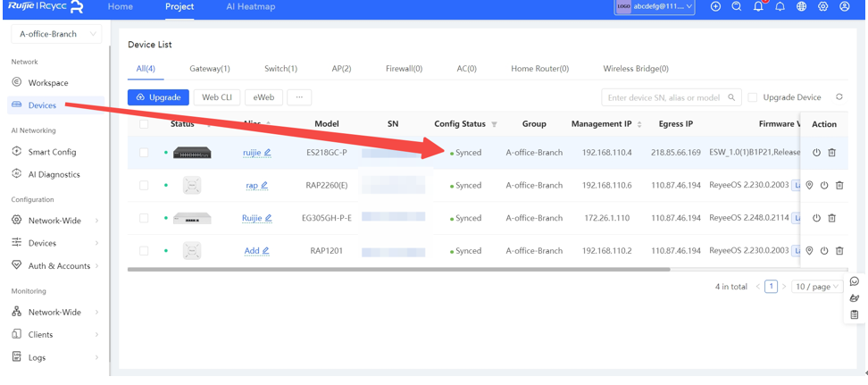Sort by Management IP column arrows

(x=639, y=125)
